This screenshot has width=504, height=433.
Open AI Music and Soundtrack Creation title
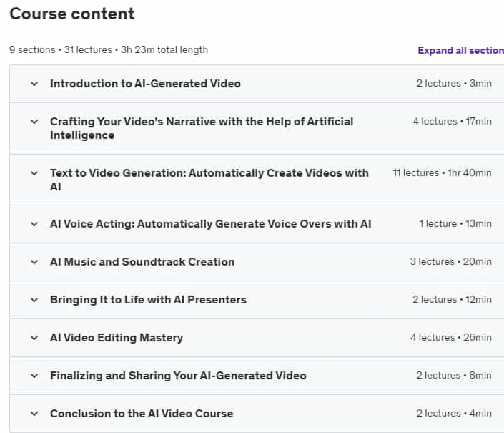(142, 262)
